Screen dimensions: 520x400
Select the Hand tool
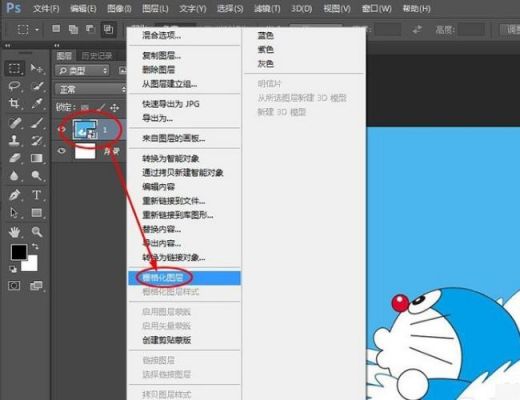tap(14, 232)
